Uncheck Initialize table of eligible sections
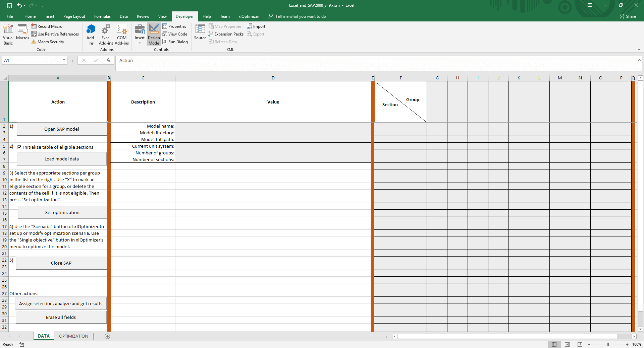The image size is (644, 348). click(x=19, y=147)
